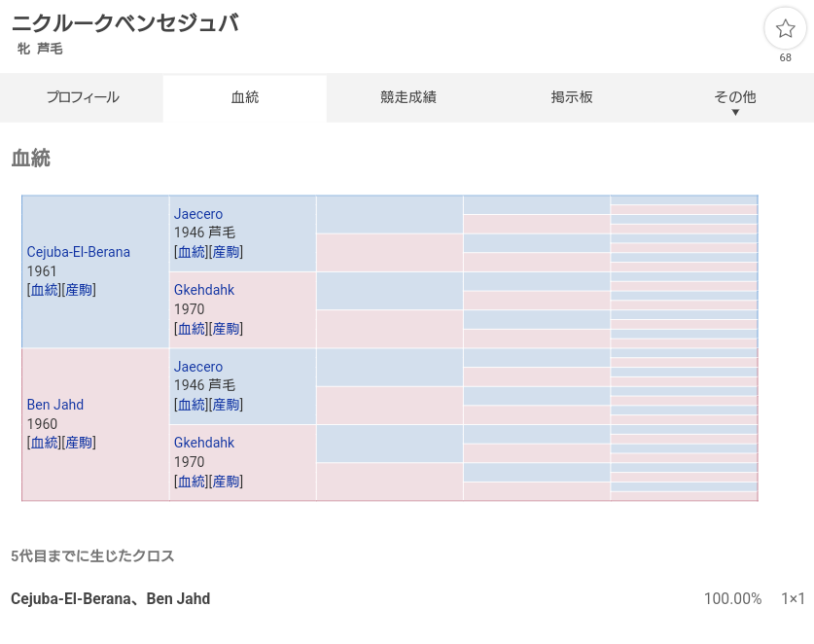Open sire Cejuba-El-Berana's name link
Viewport: 814px width, 644px height.
coord(79,252)
